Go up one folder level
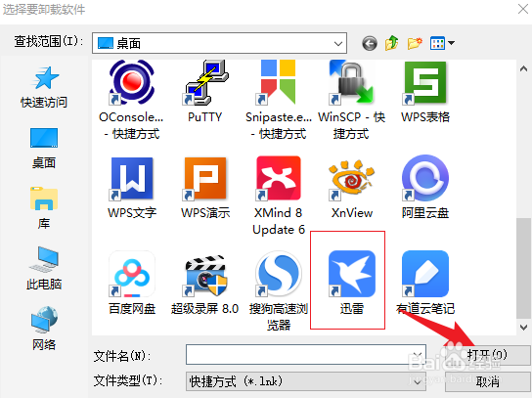Image resolution: width=532 pixels, height=398 pixels. [391, 43]
